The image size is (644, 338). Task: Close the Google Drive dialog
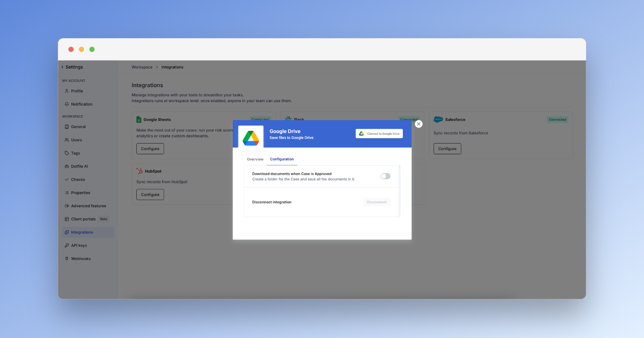pyautogui.click(x=418, y=124)
